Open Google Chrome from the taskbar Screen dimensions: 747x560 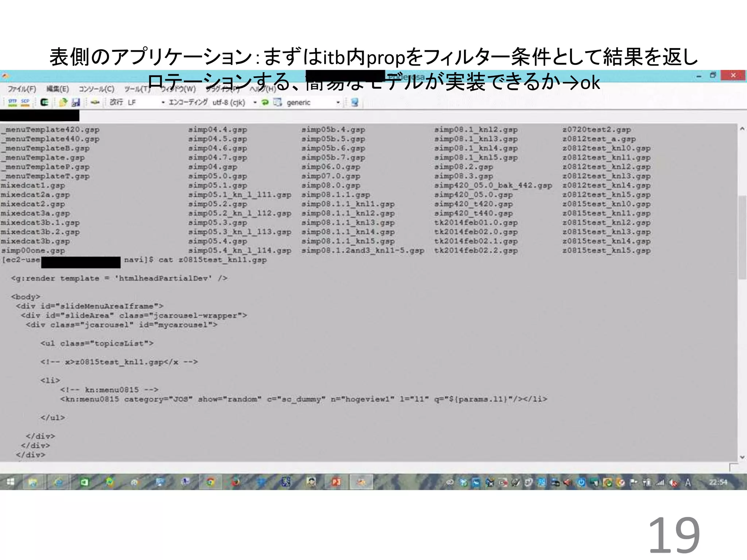click(x=210, y=482)
